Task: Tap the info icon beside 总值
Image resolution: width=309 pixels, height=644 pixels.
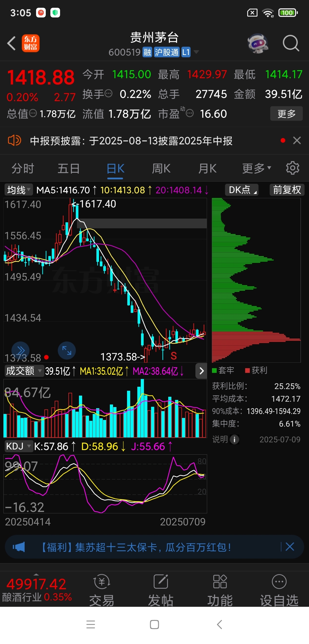Action: point(33,113)
